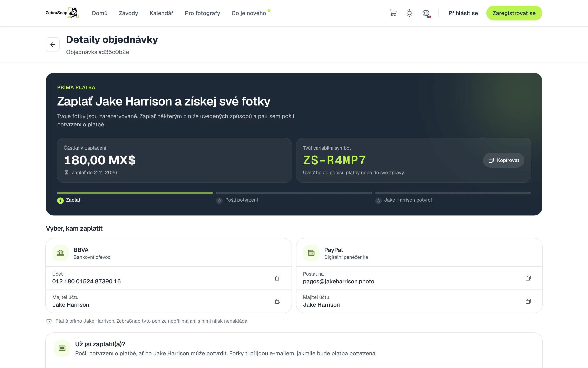Click the 'Detaily objednávky' title

click(112, 40)
